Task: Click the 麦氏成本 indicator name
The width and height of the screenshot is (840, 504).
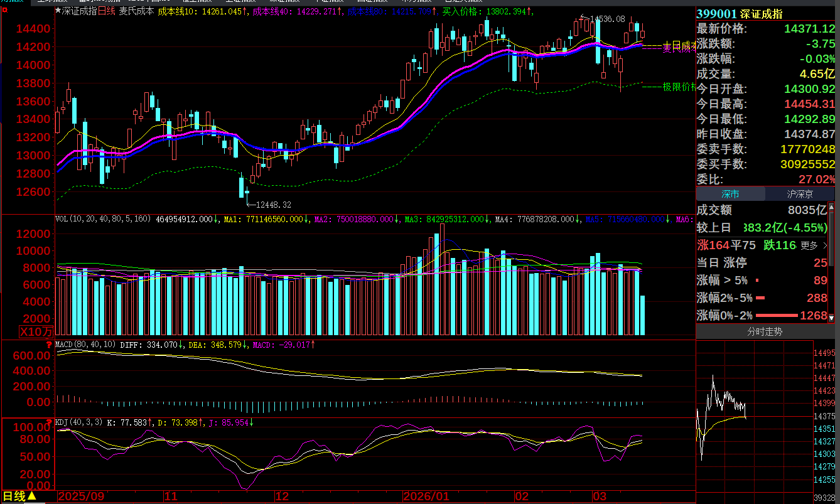Action: 136,11
